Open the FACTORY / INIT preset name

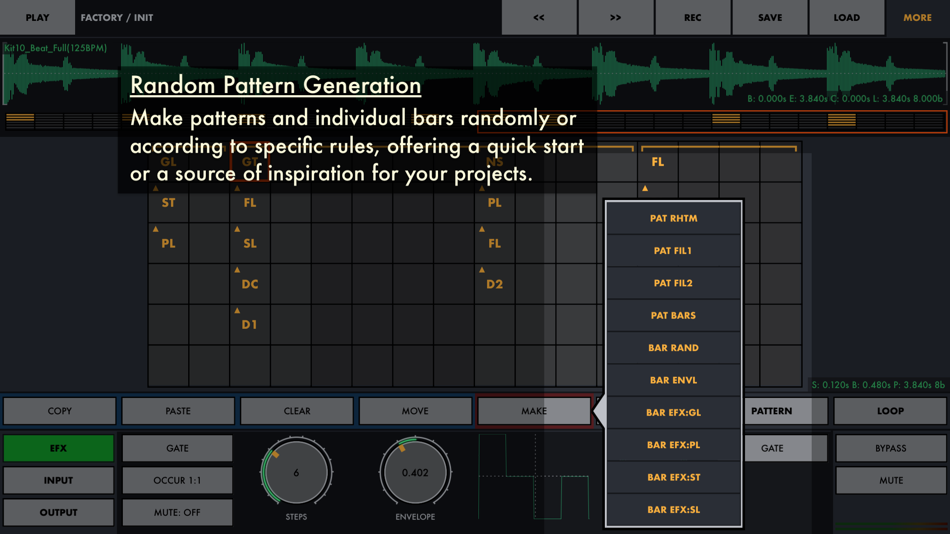[x=117, y=18]
